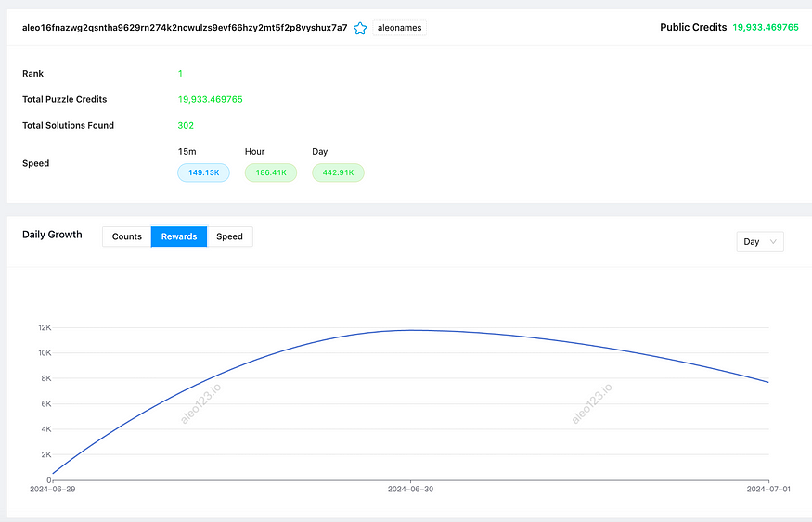The height and width of the screenshot is (522, 812).
Task: Click the Total Puzzle Credits label
Action: click(x=65, y=99)
